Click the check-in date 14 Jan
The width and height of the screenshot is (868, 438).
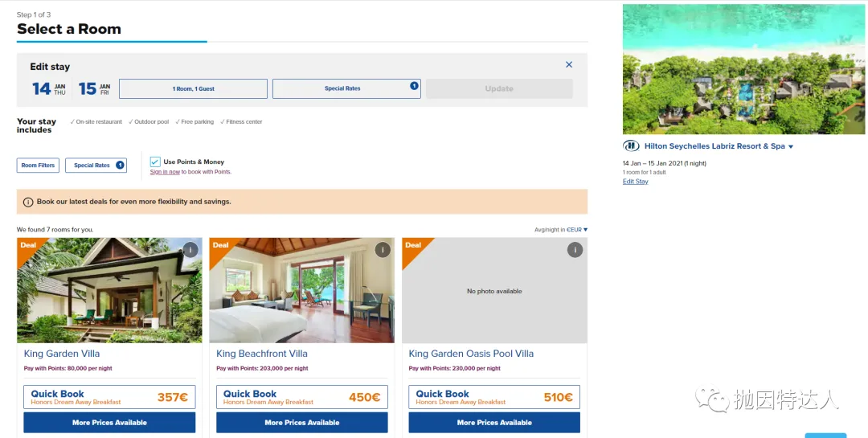click(x=49, y=88)
